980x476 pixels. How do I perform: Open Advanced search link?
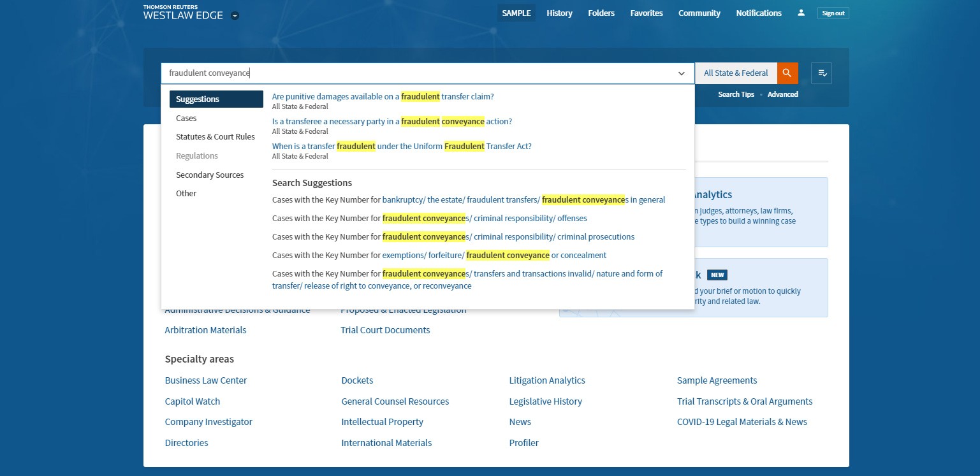point(782,94)
